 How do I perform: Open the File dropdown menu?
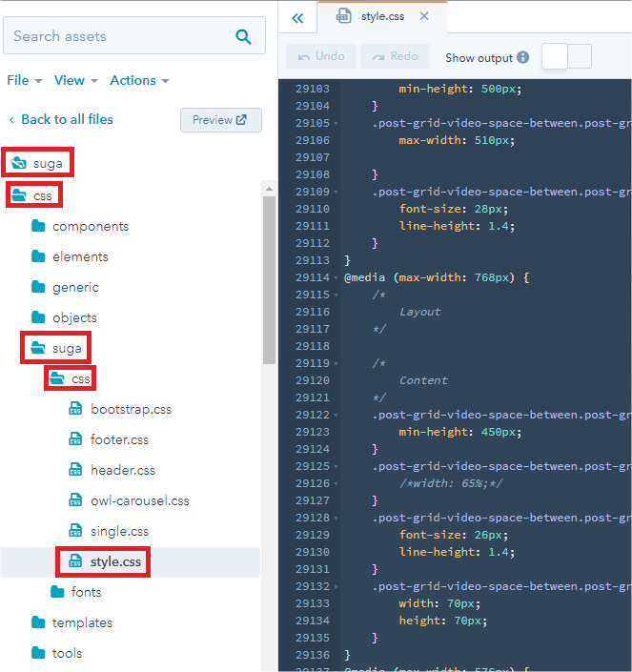click(24, 81)
